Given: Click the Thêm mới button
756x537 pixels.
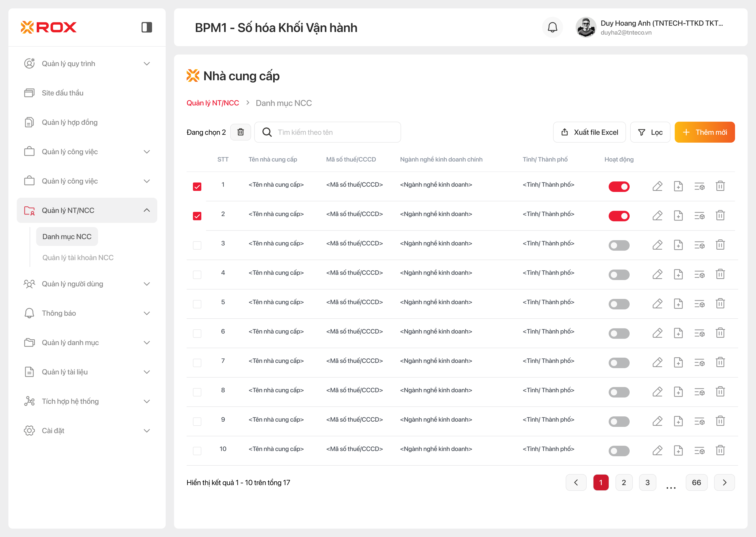Looking at the screenshot, I should [x=704, y=132].
